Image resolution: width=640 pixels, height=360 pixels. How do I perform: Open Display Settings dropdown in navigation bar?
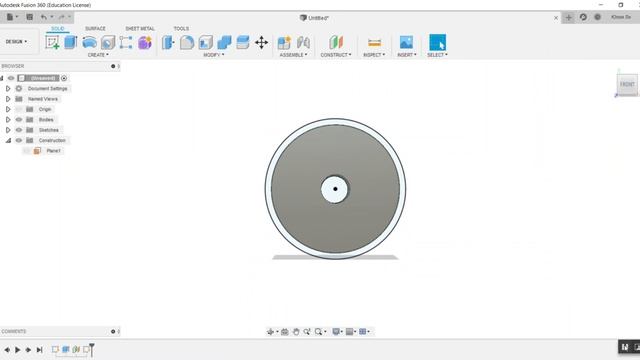point(338,332)
